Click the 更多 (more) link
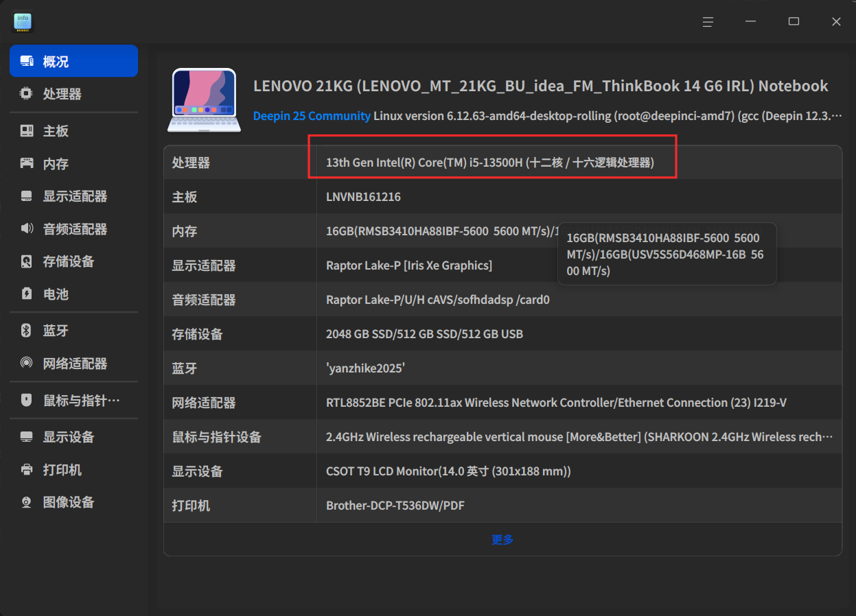Viewport: 856px width, 616px height. coord(502,540)
